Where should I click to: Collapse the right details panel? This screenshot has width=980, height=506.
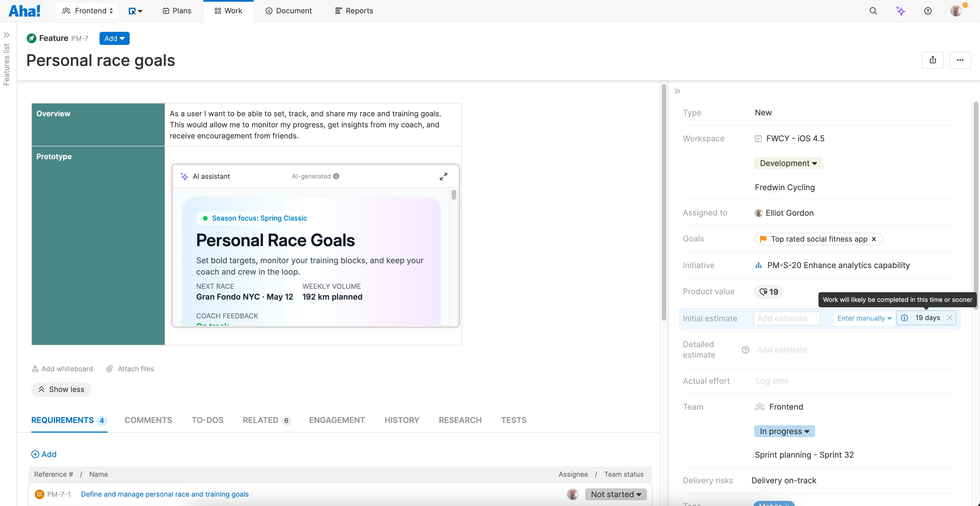pos(677,91)
